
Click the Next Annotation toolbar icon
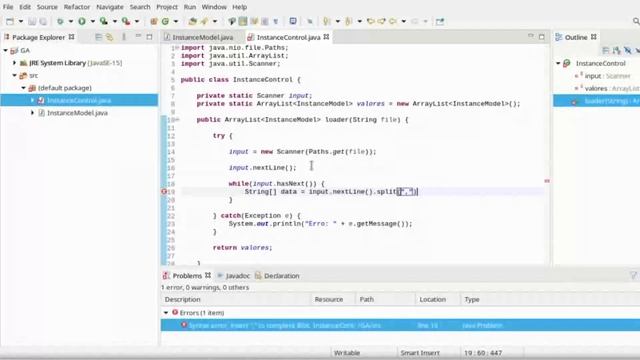(x=327, y=21)
